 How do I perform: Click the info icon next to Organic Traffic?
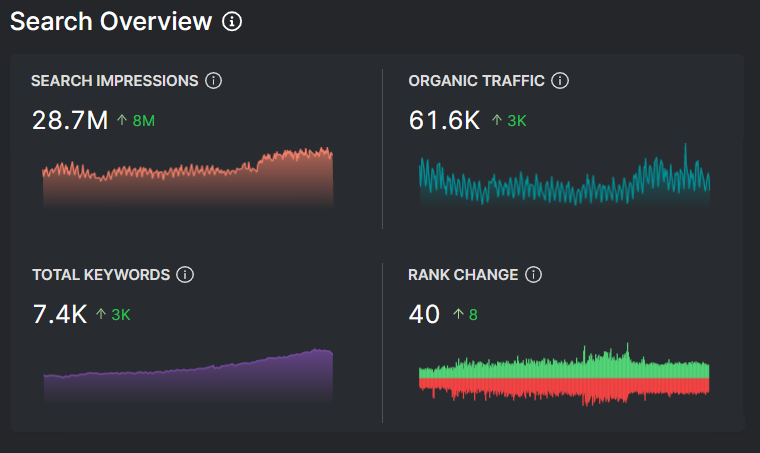[x=560, y=81]
